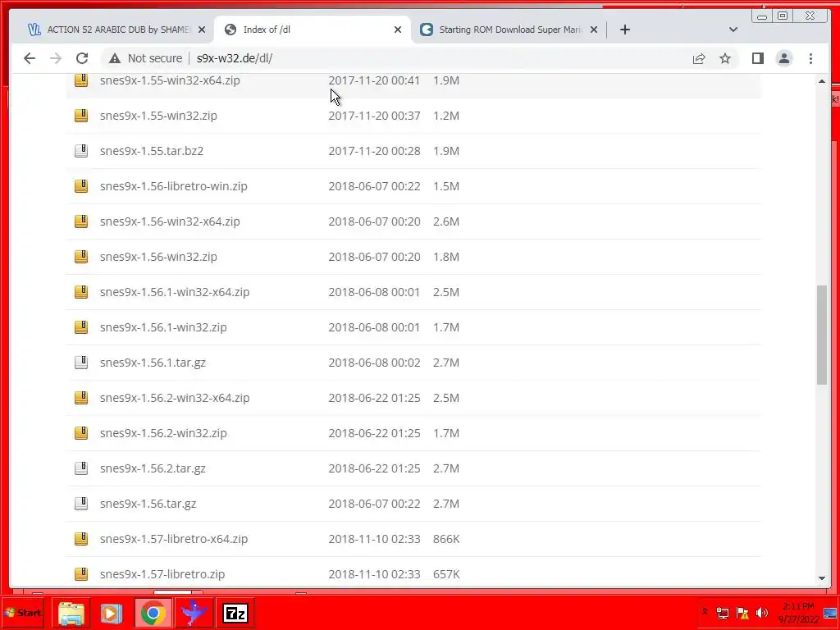This screenshot has height=630, width=840.
Task: Select the Index of /dl tab
Action: click(313, 30)
